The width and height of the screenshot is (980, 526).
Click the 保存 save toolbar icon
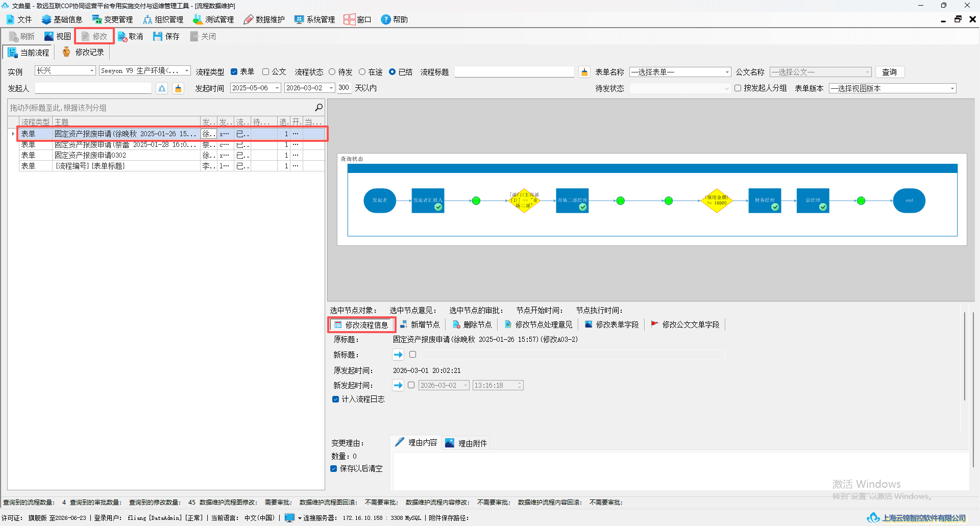click(x=158, y=36)
